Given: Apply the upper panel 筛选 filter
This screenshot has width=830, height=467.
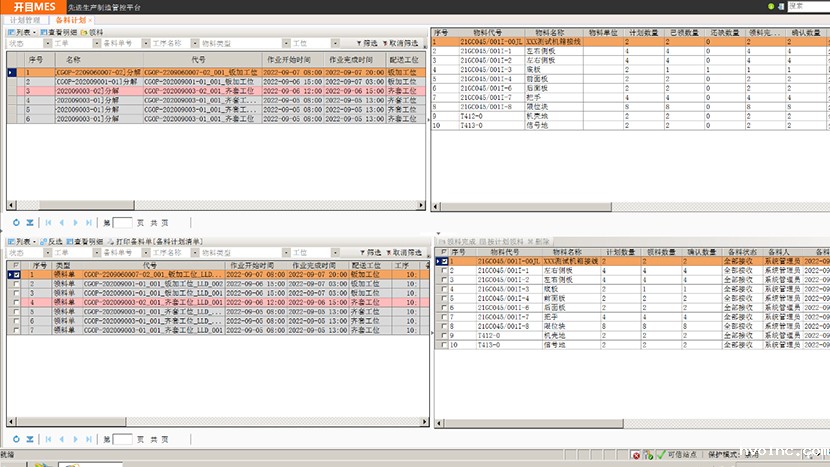Looking at the screenshot, I should 367,44.
